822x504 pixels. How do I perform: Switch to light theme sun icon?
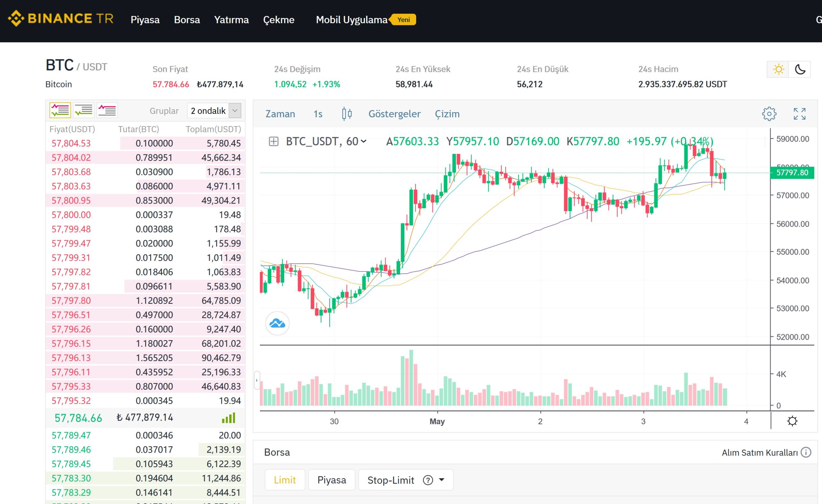click(778, 69)
